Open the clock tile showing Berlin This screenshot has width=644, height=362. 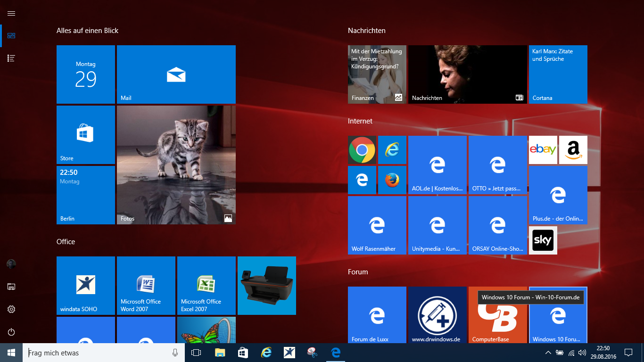(86, 195)
